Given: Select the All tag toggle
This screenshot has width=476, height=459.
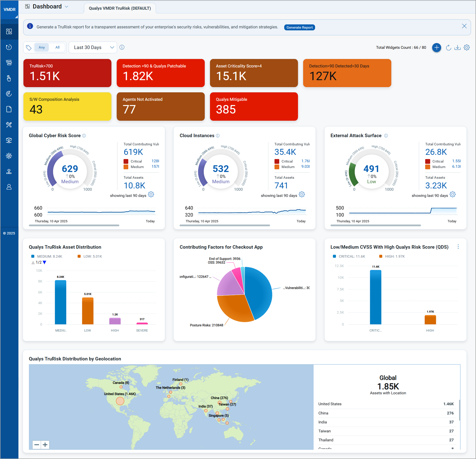Looking at the screenshot, I should coord(57,47).
